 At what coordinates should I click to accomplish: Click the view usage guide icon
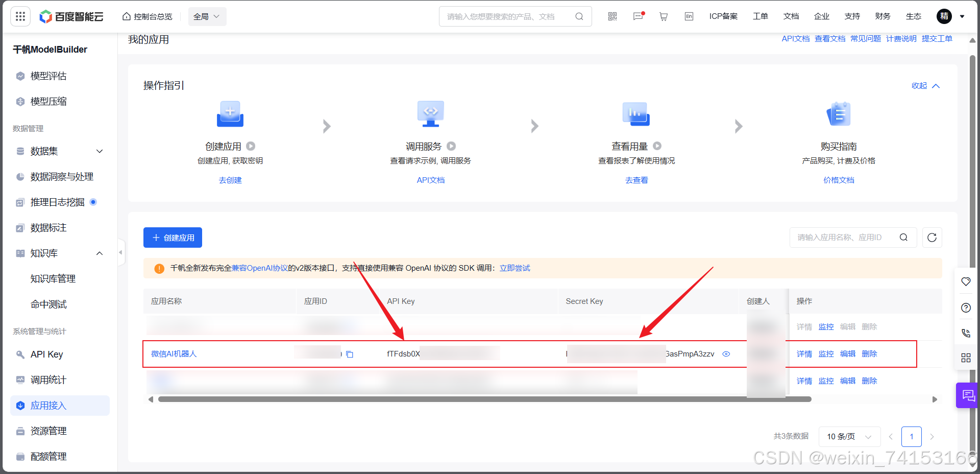(636, 114)
